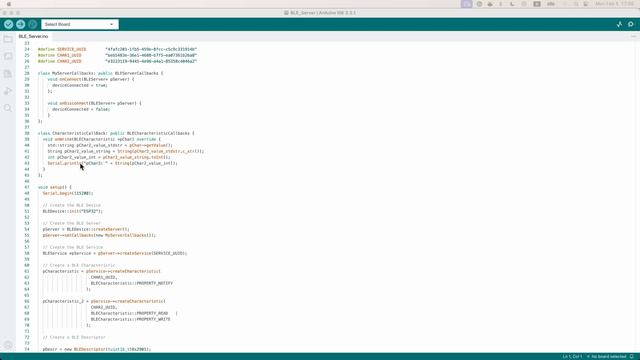Image resolution: width=640 pixels, height=360 pixels.
Task: Open the Debug sidebar panel icon
Action: coord(8,91)
